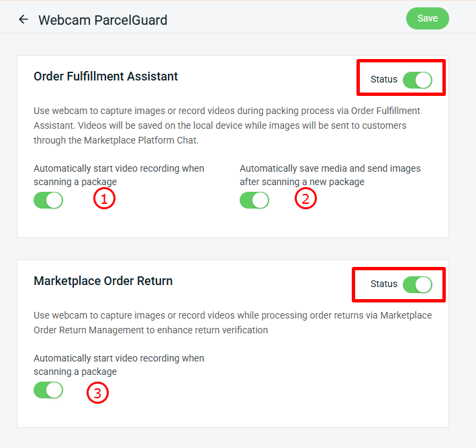Select the Order Fulfillment Assistant heading
476x448 pixels.
(x=105, y=76)
